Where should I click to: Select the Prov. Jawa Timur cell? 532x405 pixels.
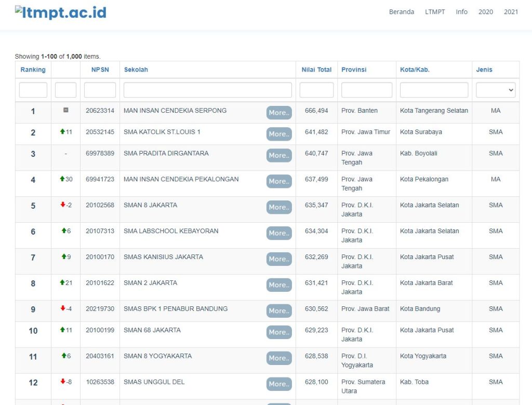[366, 132]
